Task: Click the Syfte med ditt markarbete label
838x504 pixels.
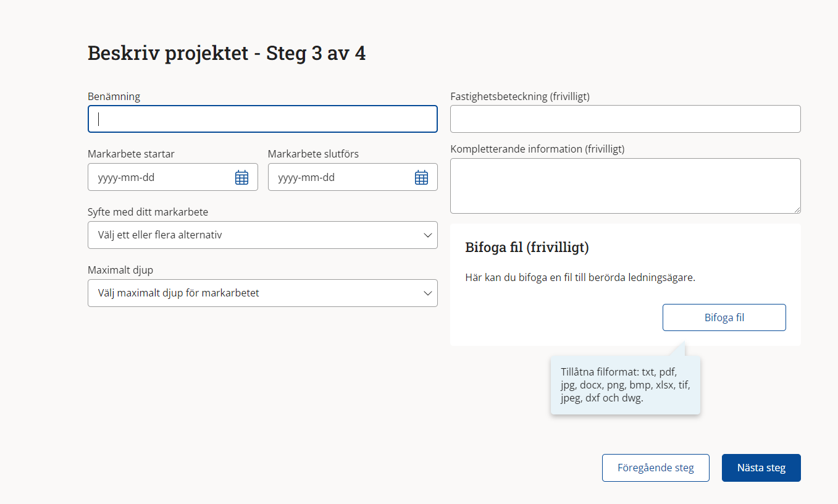Action: click(x=148, y=212)
